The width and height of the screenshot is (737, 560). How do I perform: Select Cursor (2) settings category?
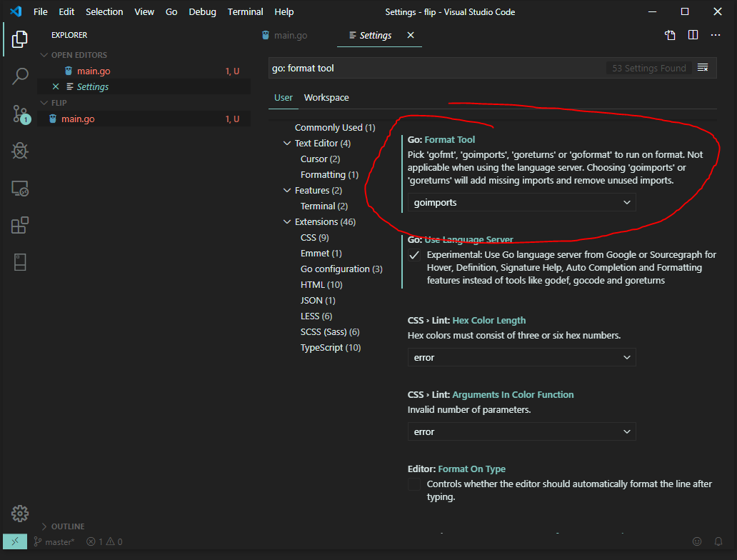coord(320,159)
